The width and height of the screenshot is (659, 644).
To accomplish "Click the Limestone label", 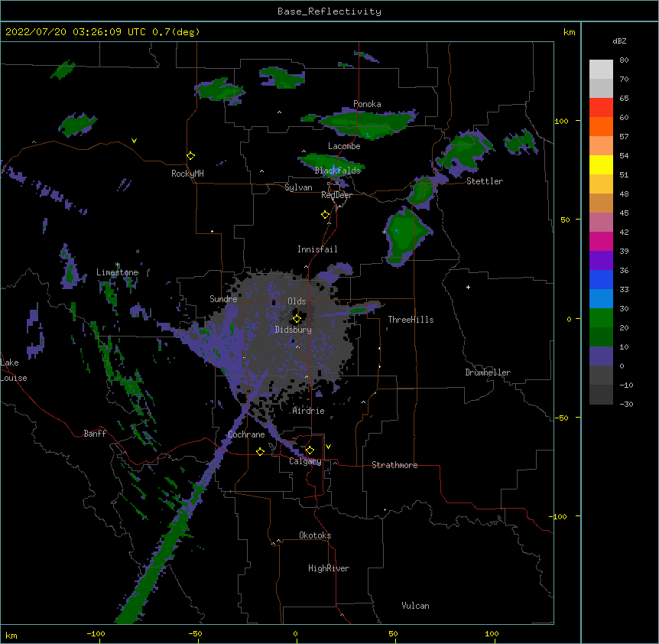I will 117,272.
